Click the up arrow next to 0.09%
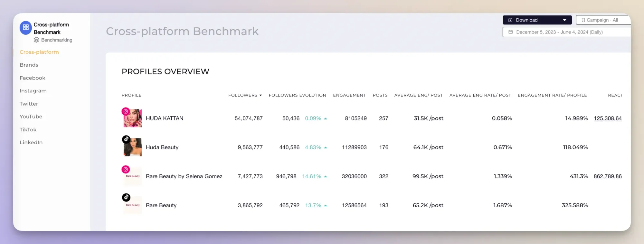Viewport: 644px width, 244px height. tap(326, 118)
